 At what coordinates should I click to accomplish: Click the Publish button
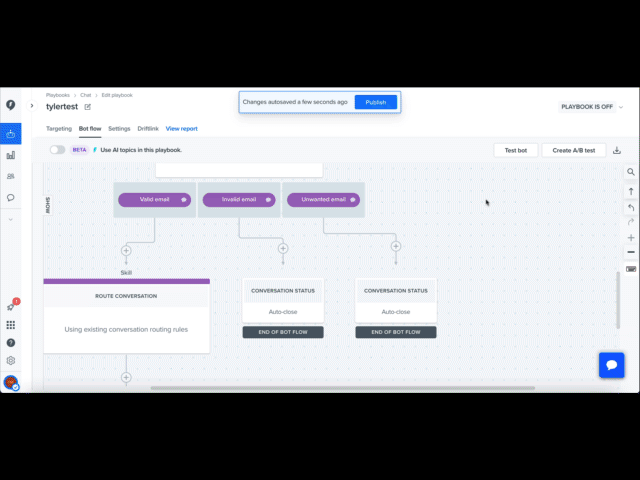[x=376, y=102]
